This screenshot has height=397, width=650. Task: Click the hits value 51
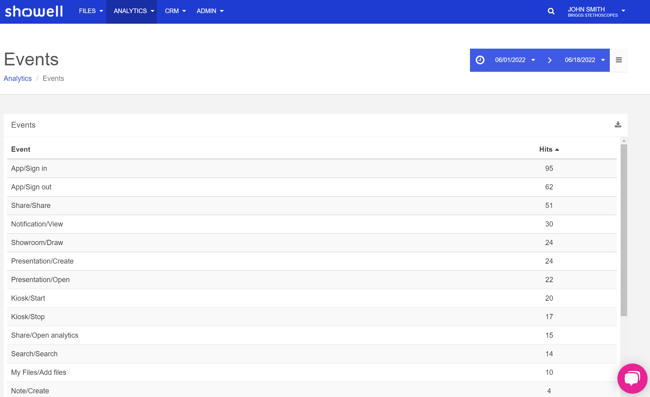point(549,206)
